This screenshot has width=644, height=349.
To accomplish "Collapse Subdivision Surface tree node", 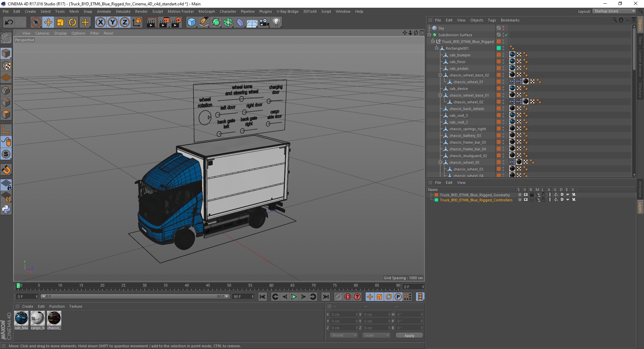I will [x=429, y=35].
